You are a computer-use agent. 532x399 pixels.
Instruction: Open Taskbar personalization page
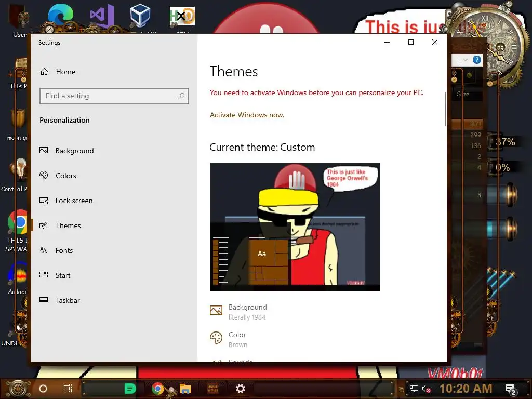click(60, 300)
